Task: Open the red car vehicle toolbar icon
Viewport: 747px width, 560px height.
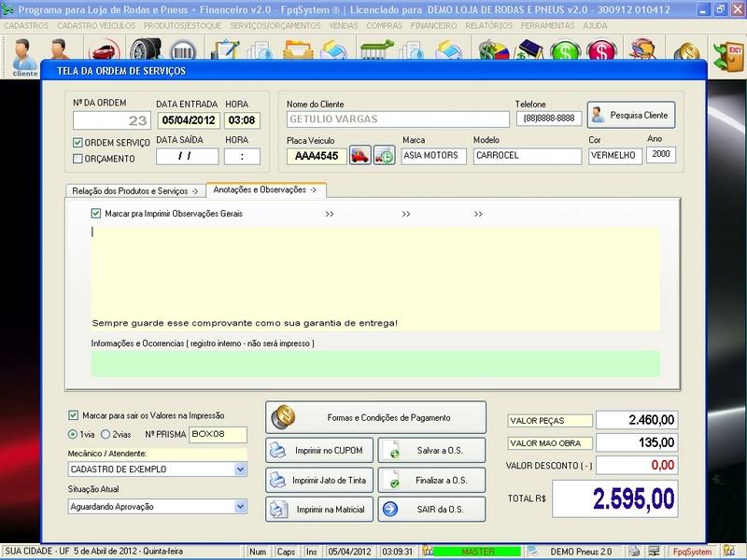Action: (103, 51)
